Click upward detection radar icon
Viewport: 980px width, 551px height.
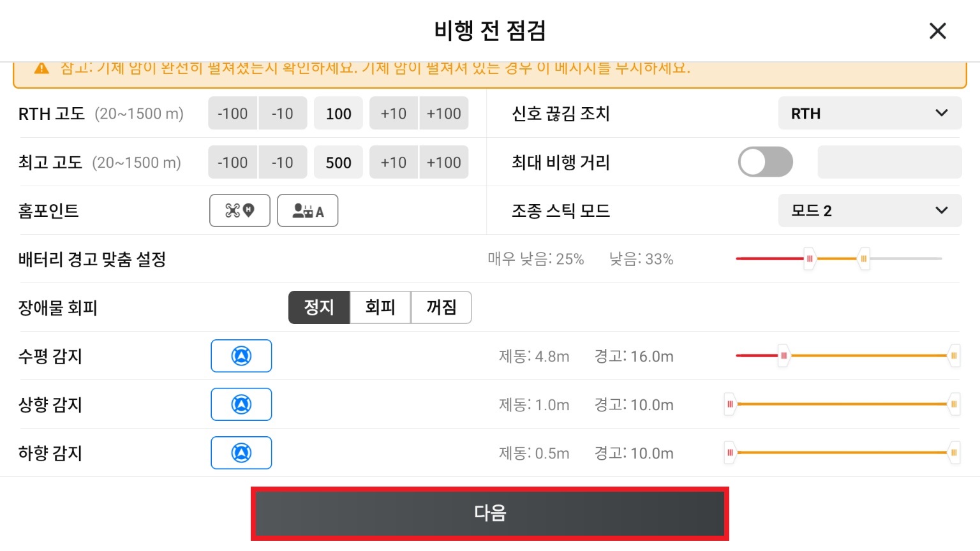[x=241, y=404]
